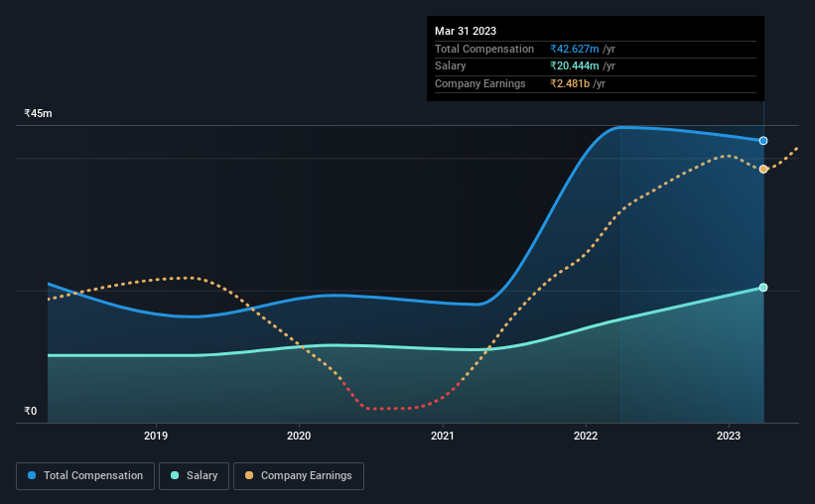Image resolution: width=815 pixels, height=504 pixels.
Task: Click the Total Compensation tooltip row label
Action: [483, 49]
